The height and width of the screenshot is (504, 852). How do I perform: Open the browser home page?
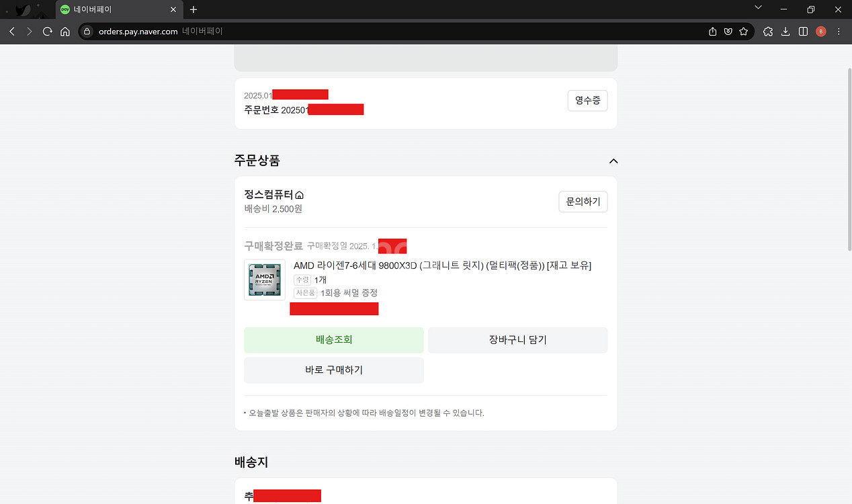65,32
